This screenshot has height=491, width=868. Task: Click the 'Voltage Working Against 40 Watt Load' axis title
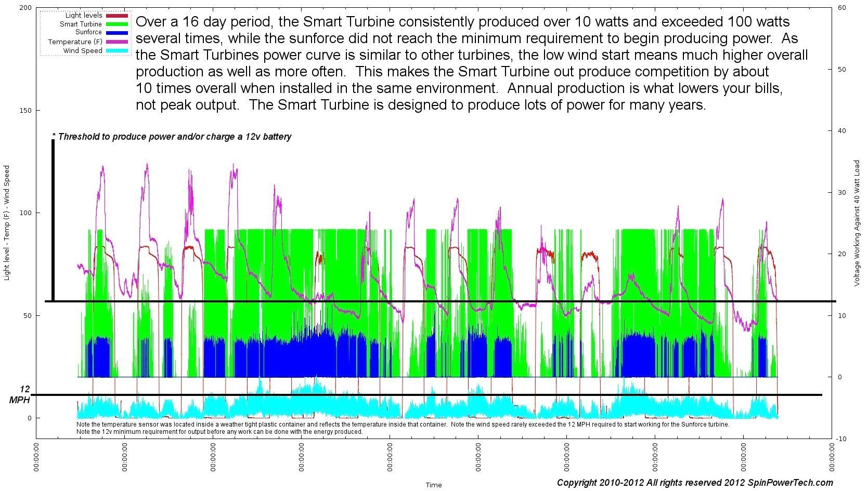click(857, 223)
